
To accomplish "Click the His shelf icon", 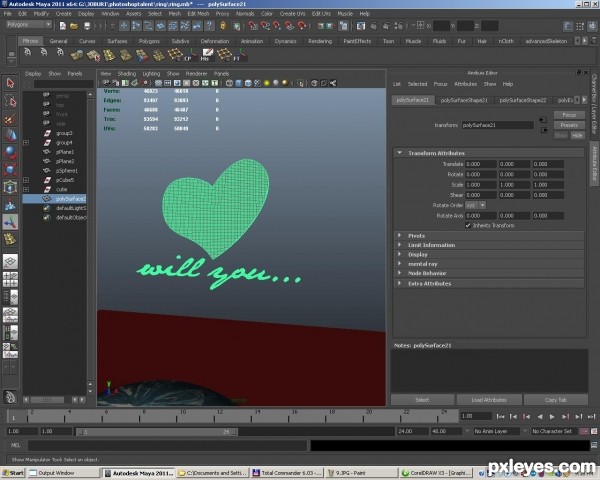I will pos(207,55).
